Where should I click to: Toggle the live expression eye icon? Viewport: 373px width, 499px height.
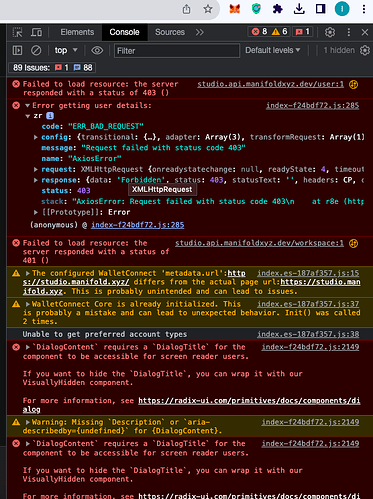tap(97, 50)
